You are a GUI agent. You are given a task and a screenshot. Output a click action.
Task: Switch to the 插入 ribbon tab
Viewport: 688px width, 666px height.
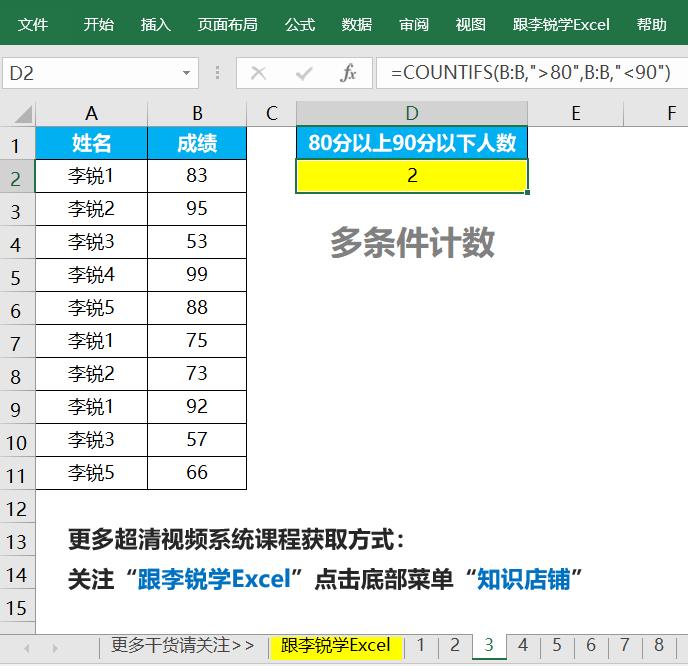[156, 24]
